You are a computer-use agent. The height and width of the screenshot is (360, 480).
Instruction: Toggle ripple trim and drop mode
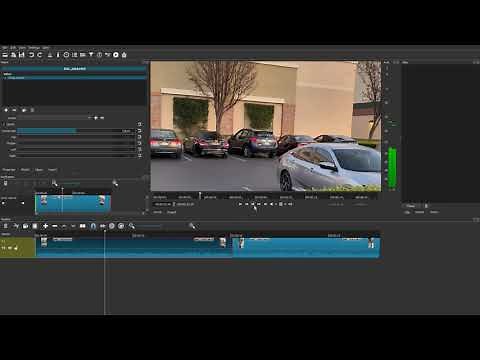click(112, 226)
